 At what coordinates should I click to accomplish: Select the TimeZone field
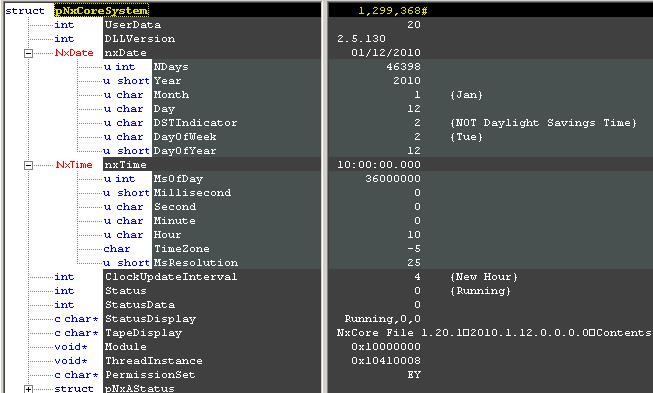coord(182,249)
